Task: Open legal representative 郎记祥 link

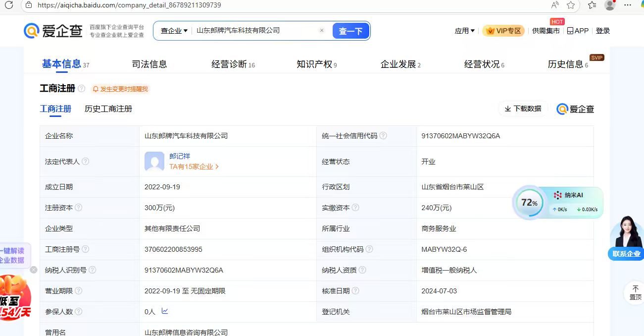Action: [x=180, y=156]
